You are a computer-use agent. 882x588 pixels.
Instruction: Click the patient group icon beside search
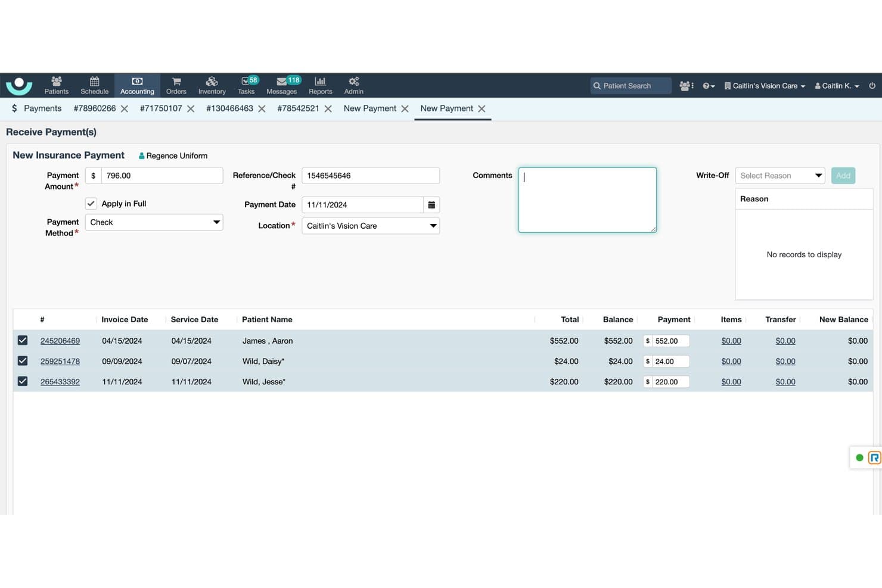(x=687, y=86)
